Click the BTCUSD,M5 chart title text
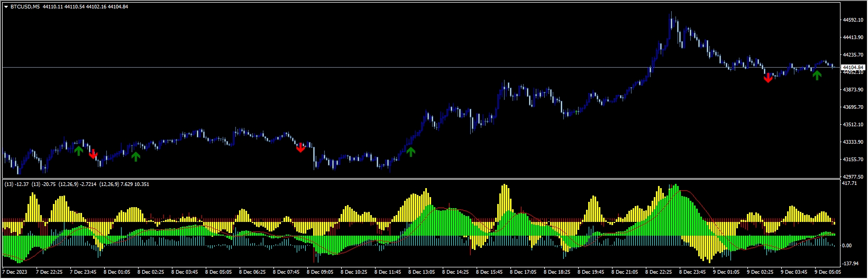The image size is (868, 279). [x=25, y=7]
